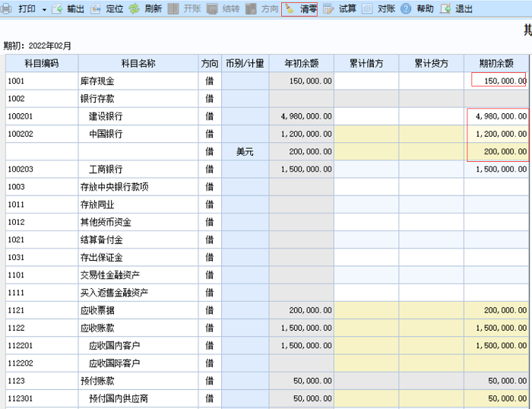
Task: Click 期初余额 50,000.00 for 预付账款
Action: (496, 381)
